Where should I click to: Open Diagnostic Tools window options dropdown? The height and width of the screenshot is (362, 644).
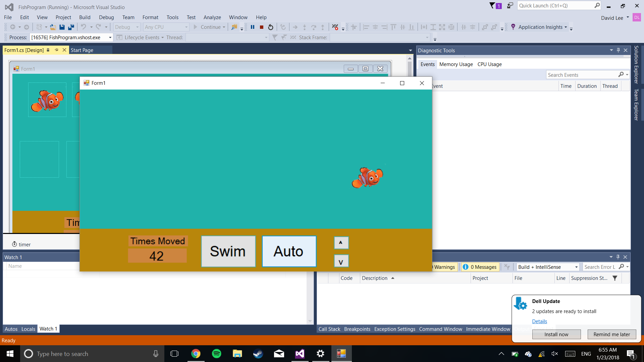611,50
